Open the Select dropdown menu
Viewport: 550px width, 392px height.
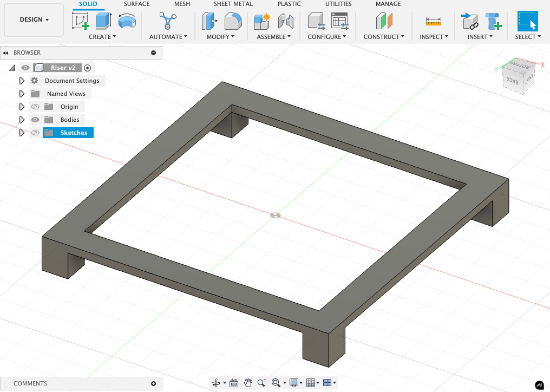pos(528,37)
